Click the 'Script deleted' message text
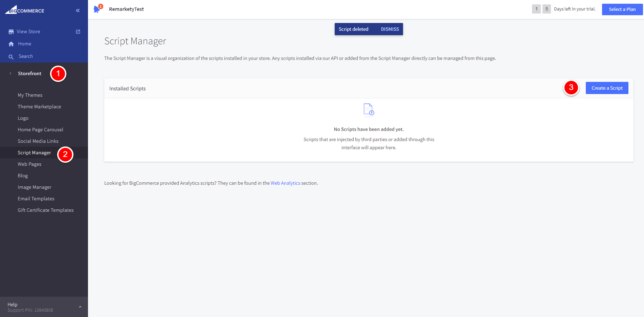Screen dimensions: 644x317 coord(353,29)
